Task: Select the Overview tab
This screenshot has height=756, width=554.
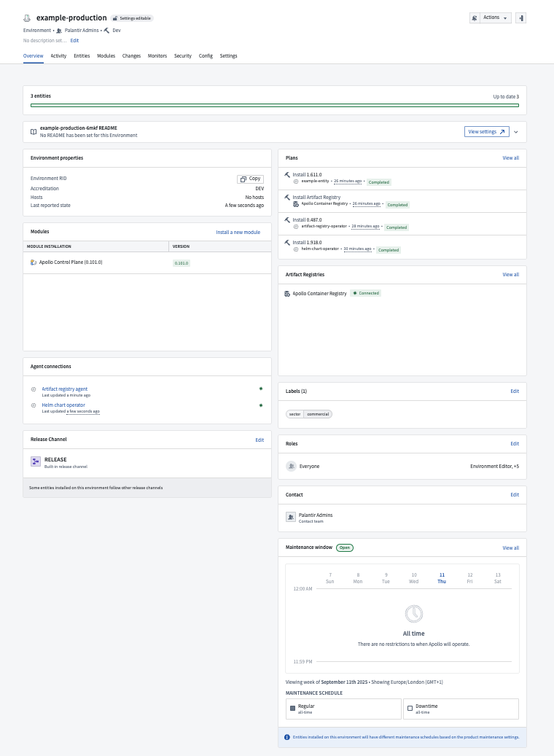Action: [x=34, y=56]
